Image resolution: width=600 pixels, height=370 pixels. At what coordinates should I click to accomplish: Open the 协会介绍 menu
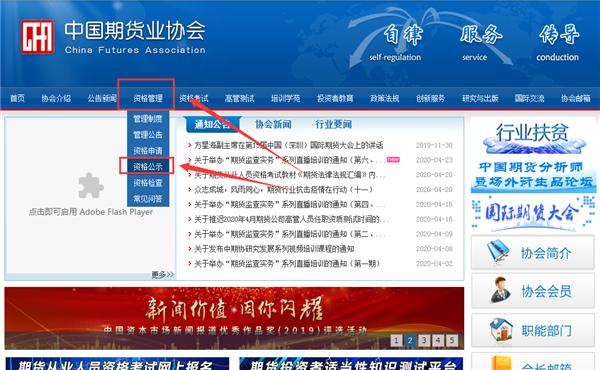tap(56, 98)
